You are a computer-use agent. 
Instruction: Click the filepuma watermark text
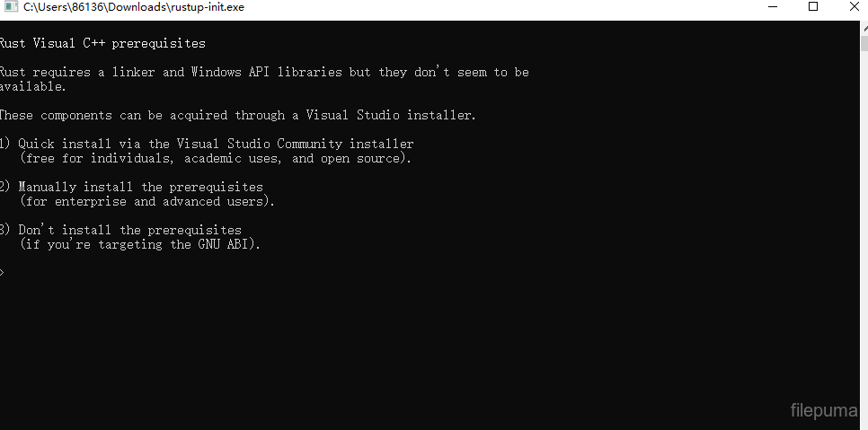824,411
